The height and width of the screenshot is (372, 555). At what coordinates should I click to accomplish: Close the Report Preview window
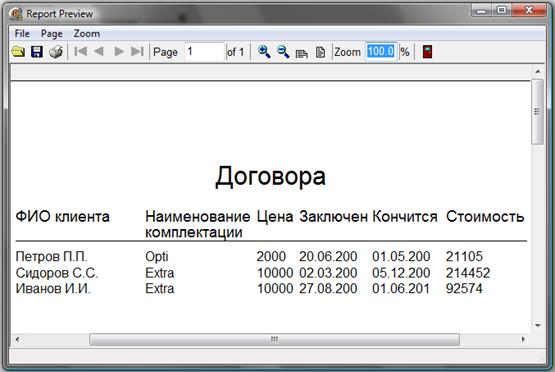pos(529,10)
